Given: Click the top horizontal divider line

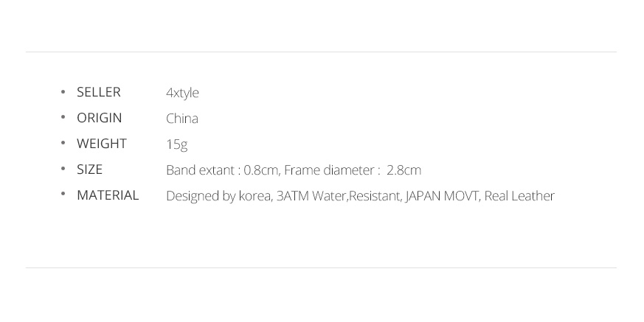Looking at the screenshot, I should (321, 52).
